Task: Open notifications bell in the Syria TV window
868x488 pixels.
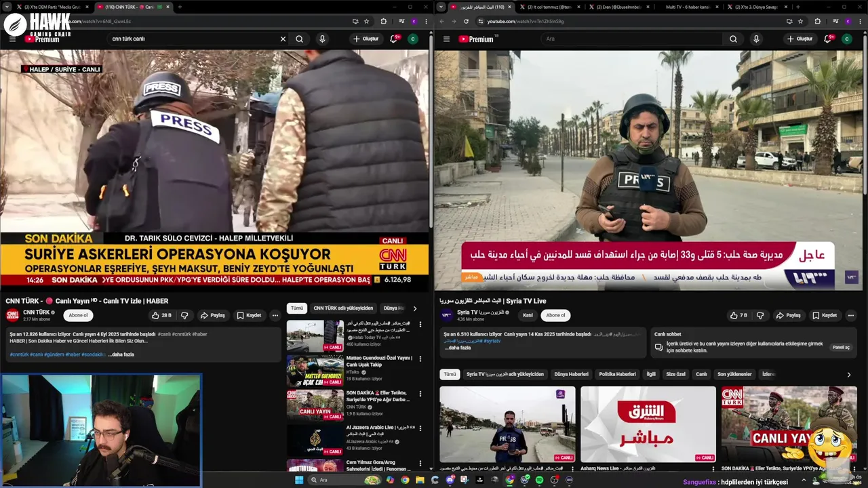Action: click(828, 39)
